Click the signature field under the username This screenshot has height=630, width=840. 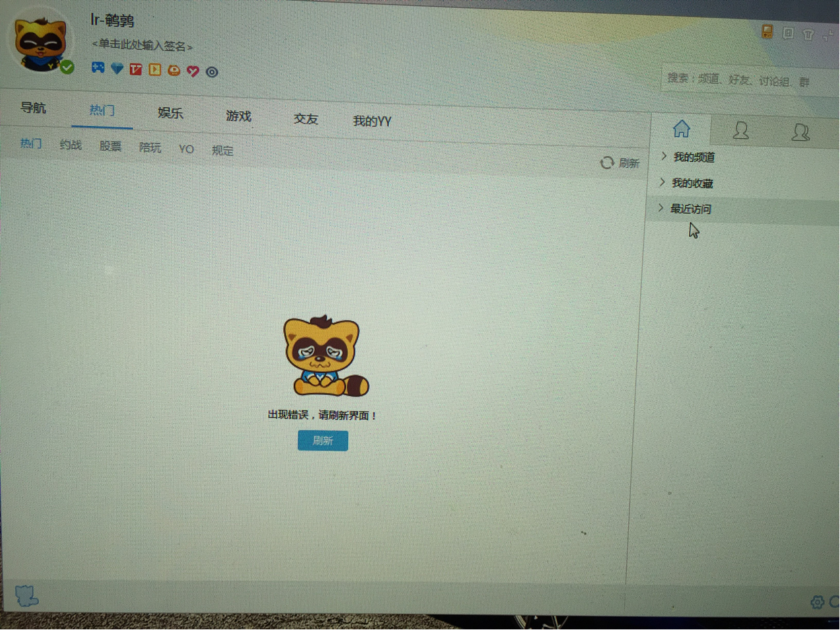coord(142,46)
